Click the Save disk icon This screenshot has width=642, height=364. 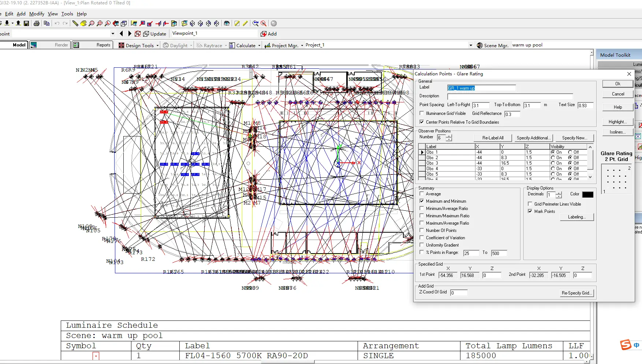[x=26, y=23]
